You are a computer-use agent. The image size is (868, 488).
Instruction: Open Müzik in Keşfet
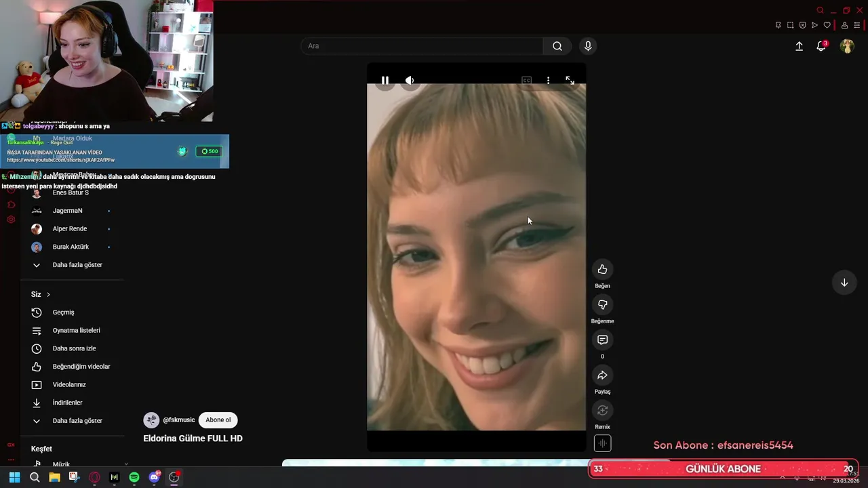pyautogui.click(x=61, y=464)
